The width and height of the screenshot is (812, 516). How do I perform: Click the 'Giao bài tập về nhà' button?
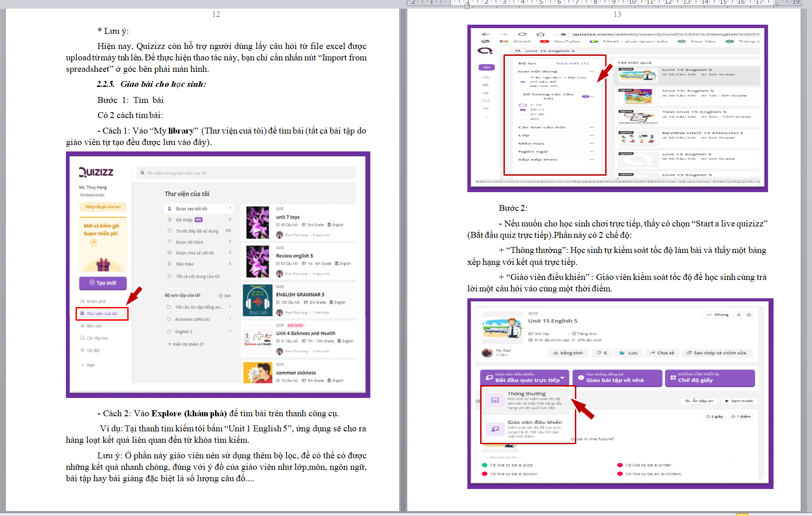(x=617, y=378)
